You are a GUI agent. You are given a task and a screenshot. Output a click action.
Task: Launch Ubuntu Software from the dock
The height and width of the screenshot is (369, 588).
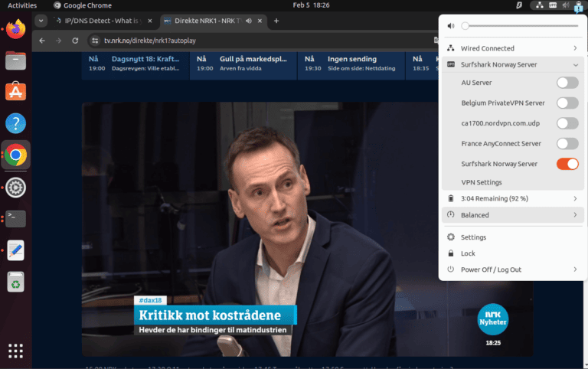pos(15,92)
